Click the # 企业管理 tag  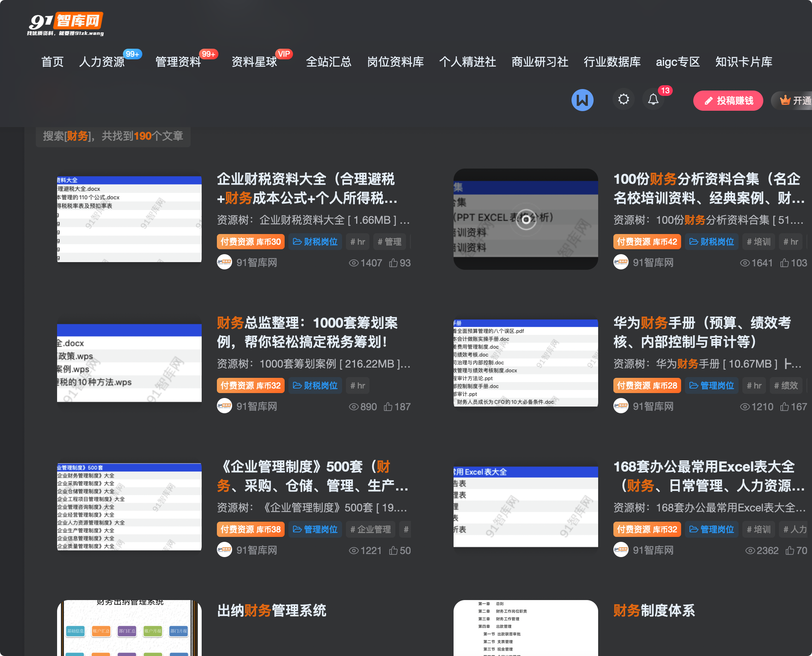371,530
